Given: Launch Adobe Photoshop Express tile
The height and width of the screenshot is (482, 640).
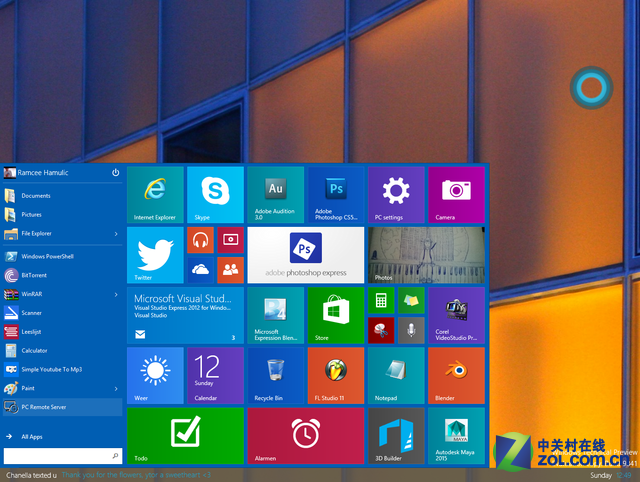Looking at the screenshot, I should pyautogui.click(x=306, y=255).
